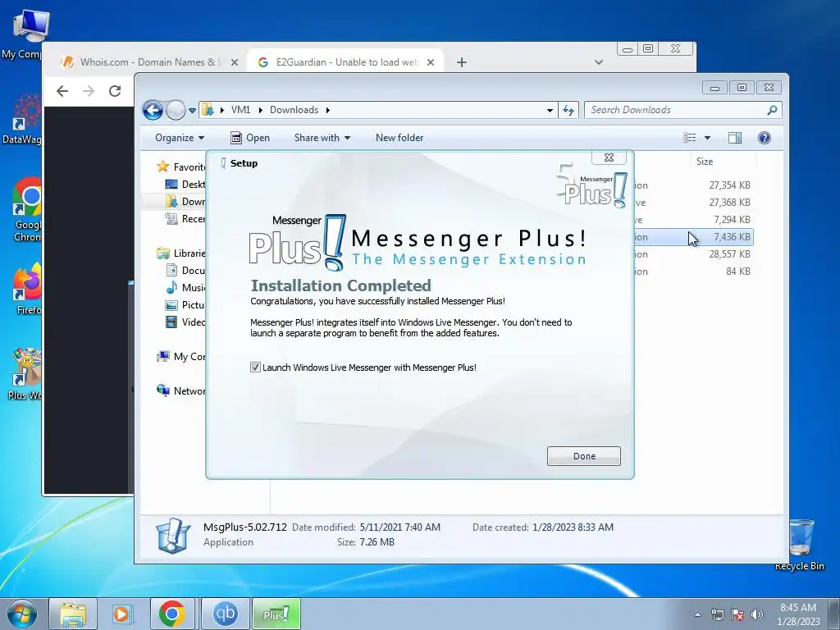Click the Done button in Setup
The height and width of the screenshot is (630, 840).
tap(583, 456)
